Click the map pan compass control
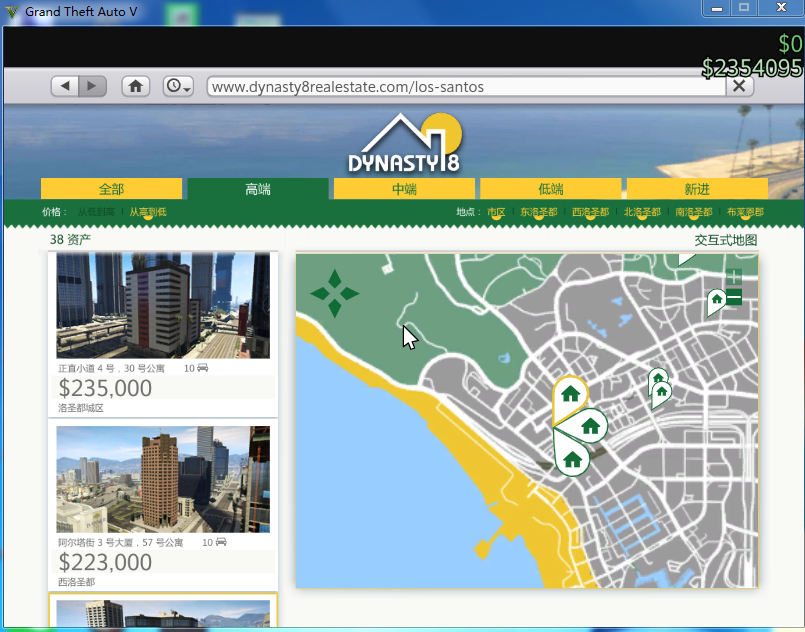Screen dimensions: 805x632 click(x=335, y=294)
